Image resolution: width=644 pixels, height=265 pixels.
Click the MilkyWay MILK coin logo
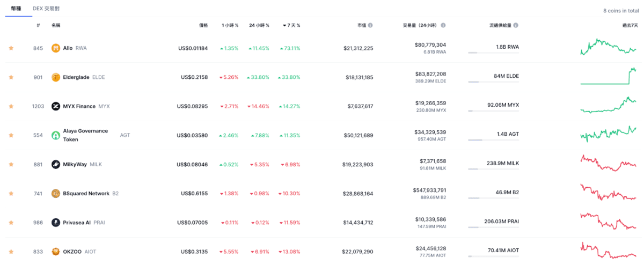55,165
